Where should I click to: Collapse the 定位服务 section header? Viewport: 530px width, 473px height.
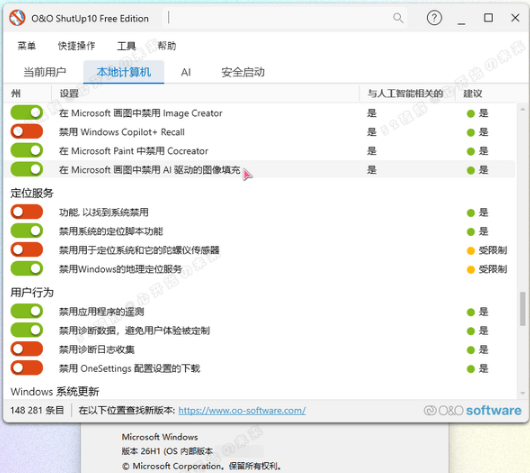(x=32, y=193)
